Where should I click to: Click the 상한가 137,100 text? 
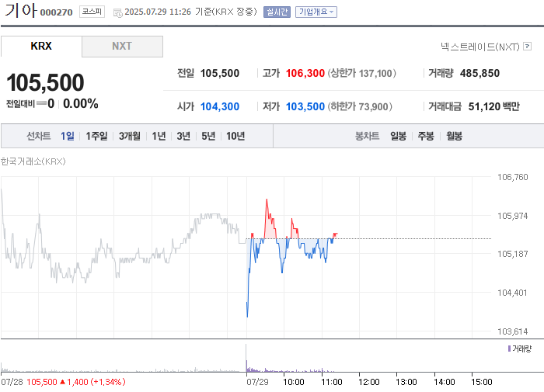click(x=362, y=73)
